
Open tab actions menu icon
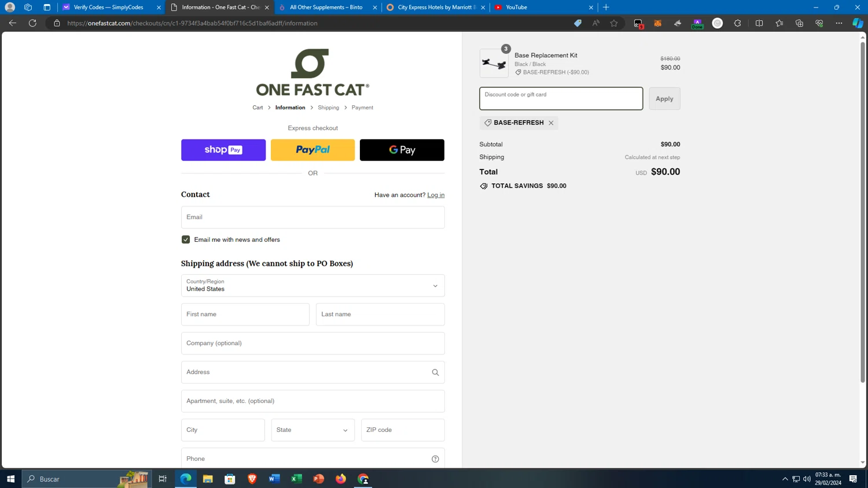[47, 8]
